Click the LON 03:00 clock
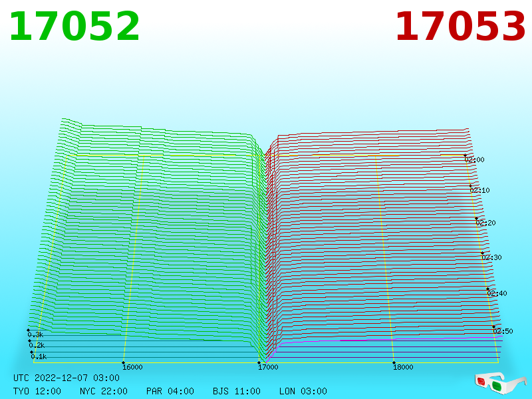The height and width of the screenshot is (399, 532). (303, 391)
